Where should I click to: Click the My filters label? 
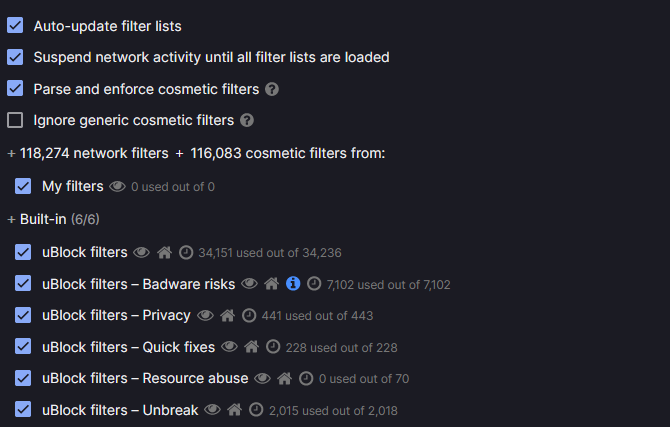click(x=72, y=186)
